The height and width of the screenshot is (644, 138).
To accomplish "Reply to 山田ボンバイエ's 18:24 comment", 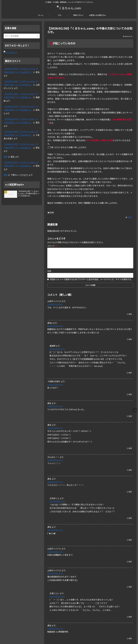I will point(129,314).
